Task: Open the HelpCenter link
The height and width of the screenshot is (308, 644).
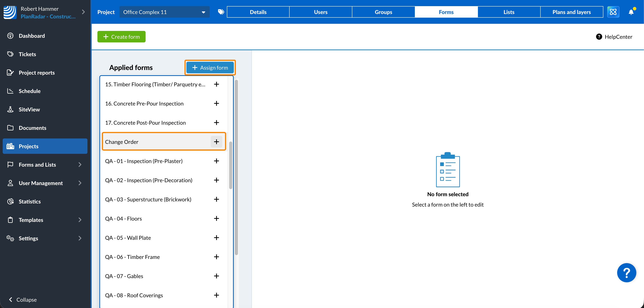Action: 614,37
